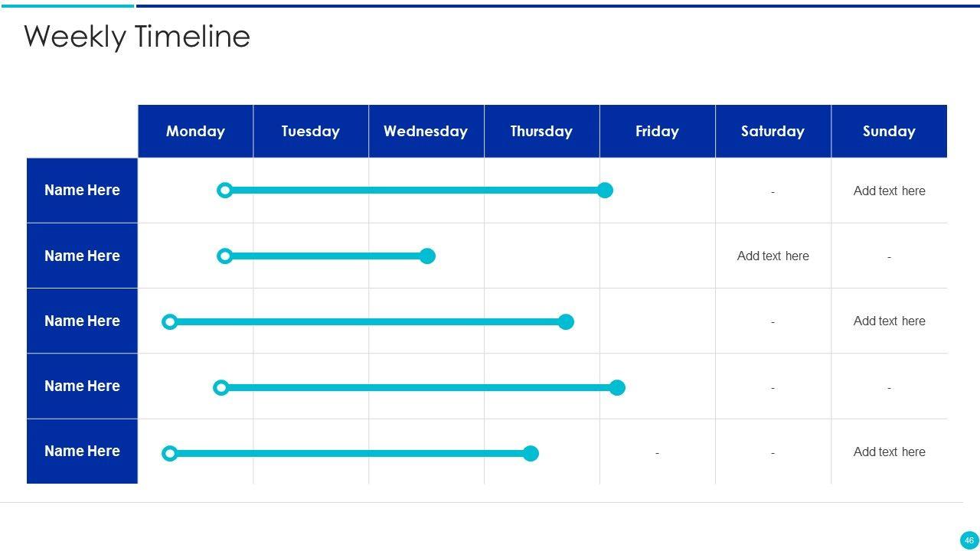980x551 pixels.
Task: Click 'Add text here' in Saturday column
Action: [773, 256]
